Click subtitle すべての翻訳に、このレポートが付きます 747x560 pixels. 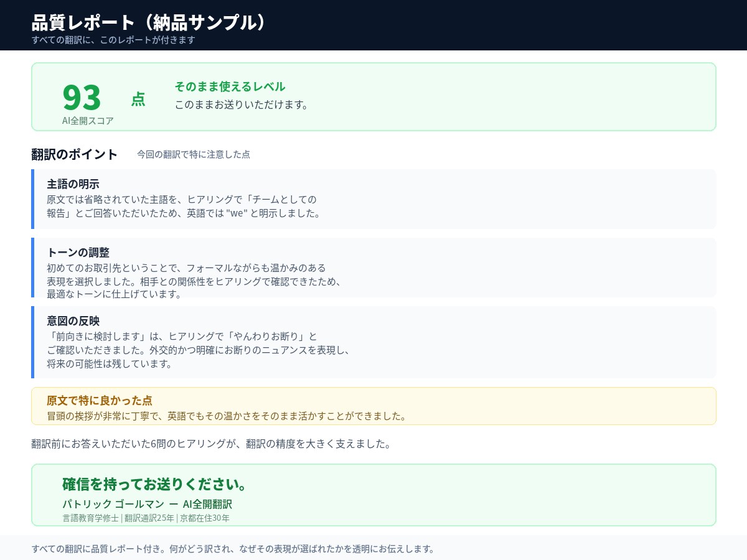pyautogui.click(x=113, y=40)
